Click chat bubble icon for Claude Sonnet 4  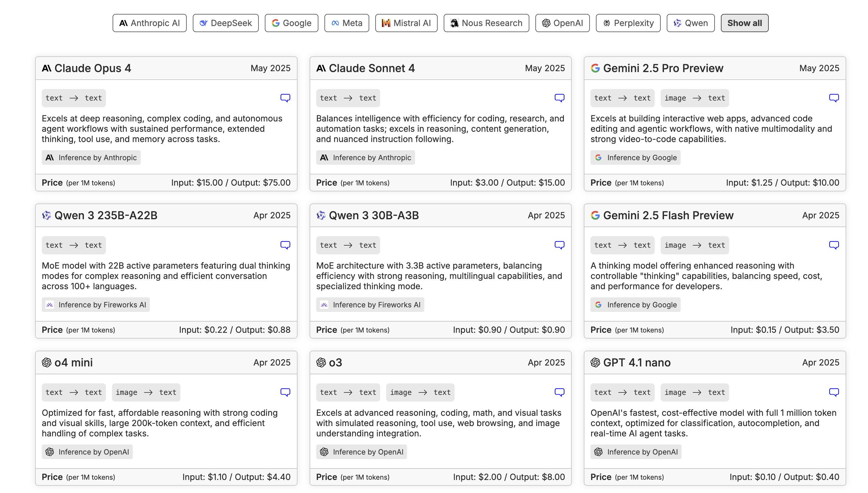pos(559,98)
